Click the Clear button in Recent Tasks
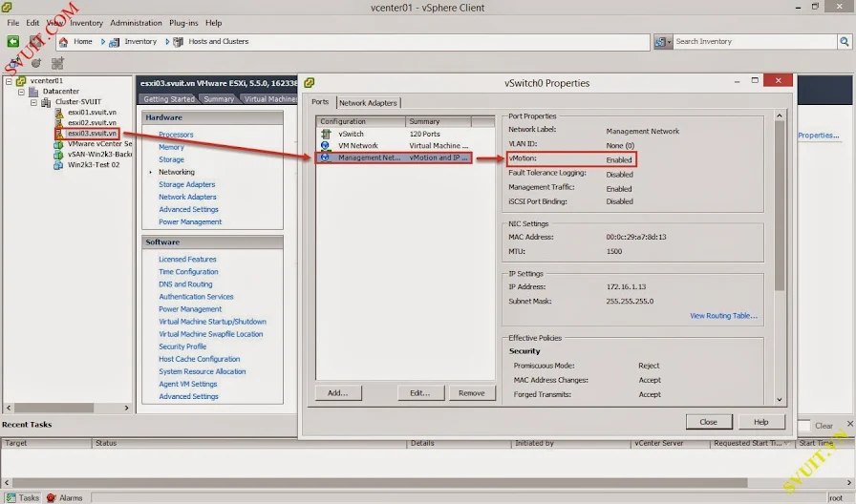Image resolution: width=856 pixels, height=504 pixels. click(824, 426)
